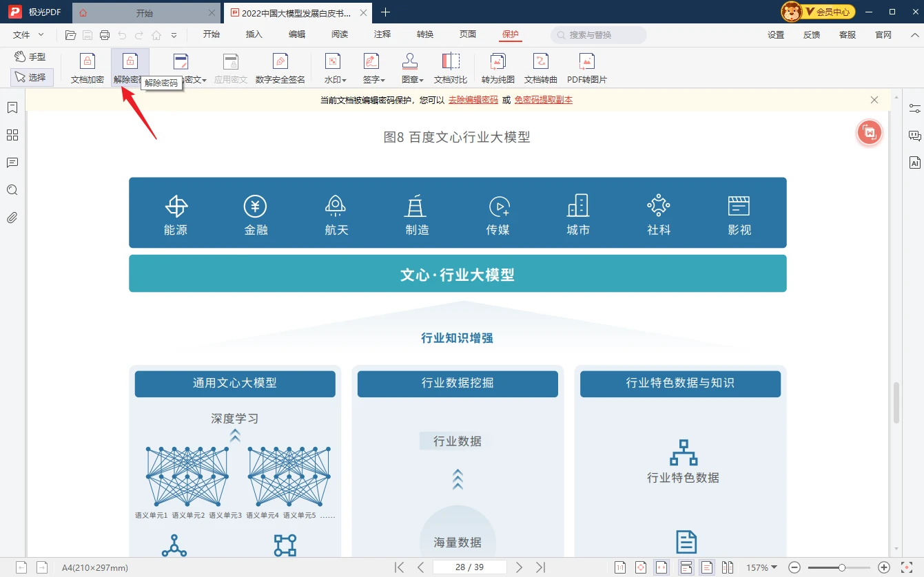Viewport: 924px width, 577px height.
Task: Open the chat panel icon in right sidebar
Action: [914, 136]
